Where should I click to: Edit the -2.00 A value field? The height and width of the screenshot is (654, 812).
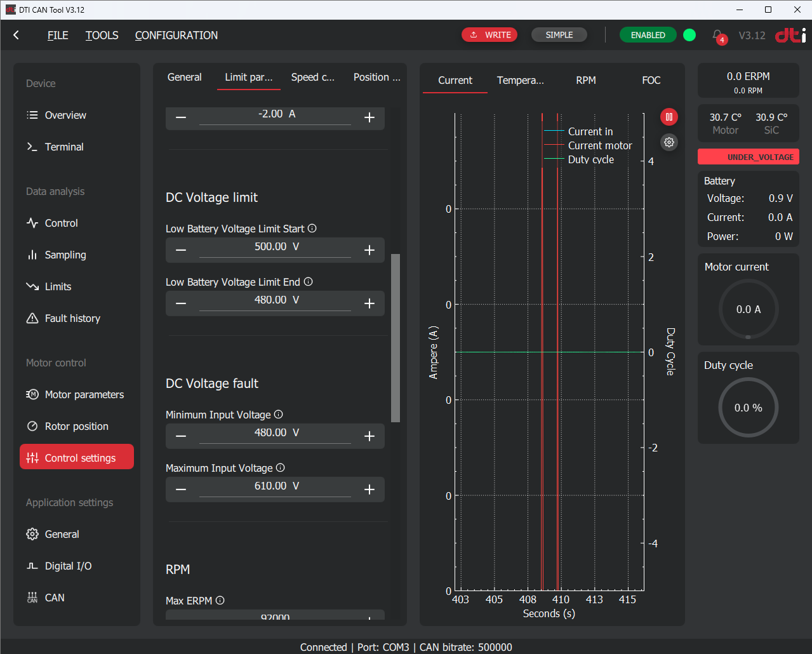coord(275,115)
